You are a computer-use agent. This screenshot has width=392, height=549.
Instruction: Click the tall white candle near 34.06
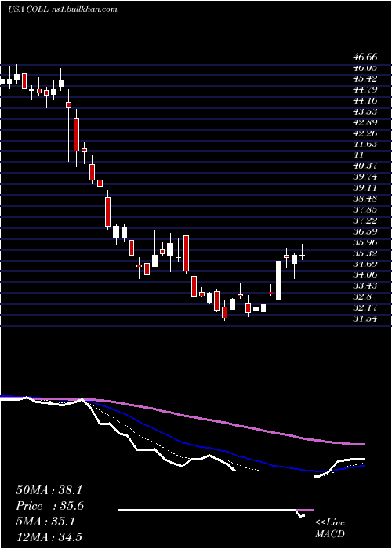point(278,281)
